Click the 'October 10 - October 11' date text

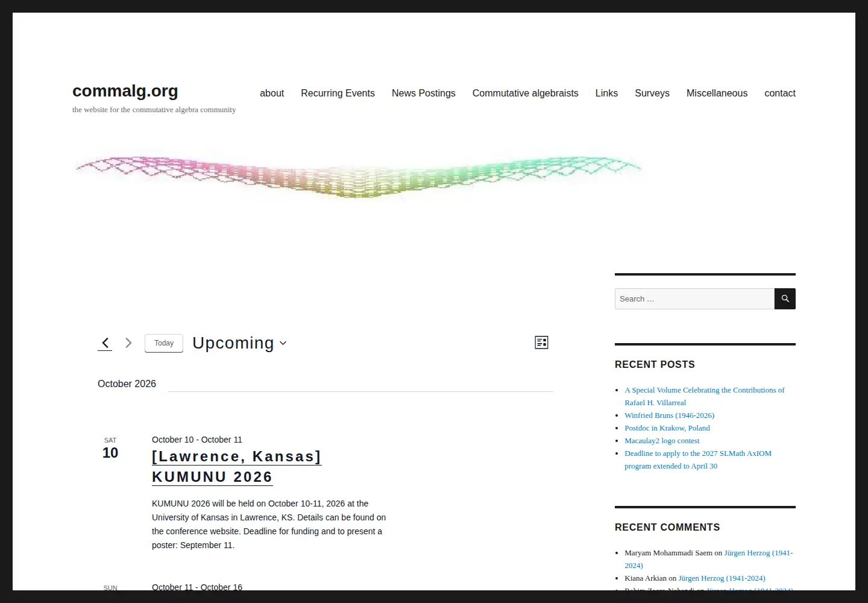click(x=197, y=440)
